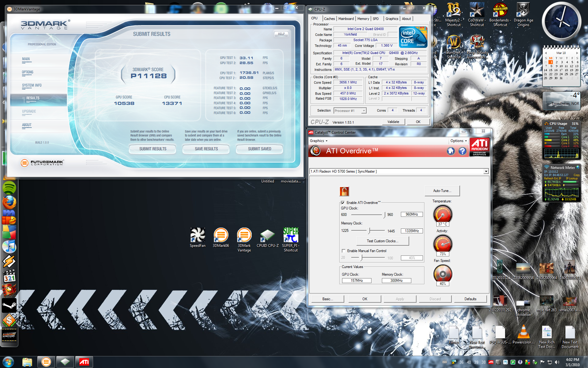Click the analog clock gadget
Screen dimensions: 588x368
click(x=562, y=22)
